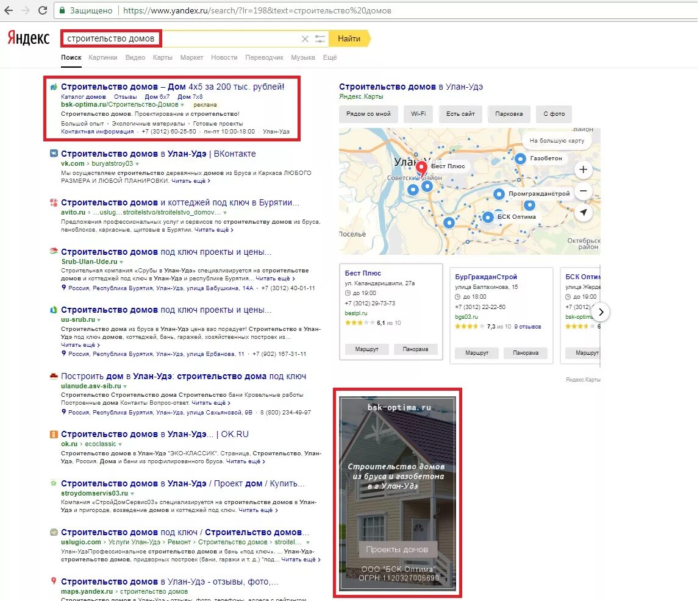Click location pin before улица Ербанова address
The width and height of the screenshot is (700, 601).
64,354
